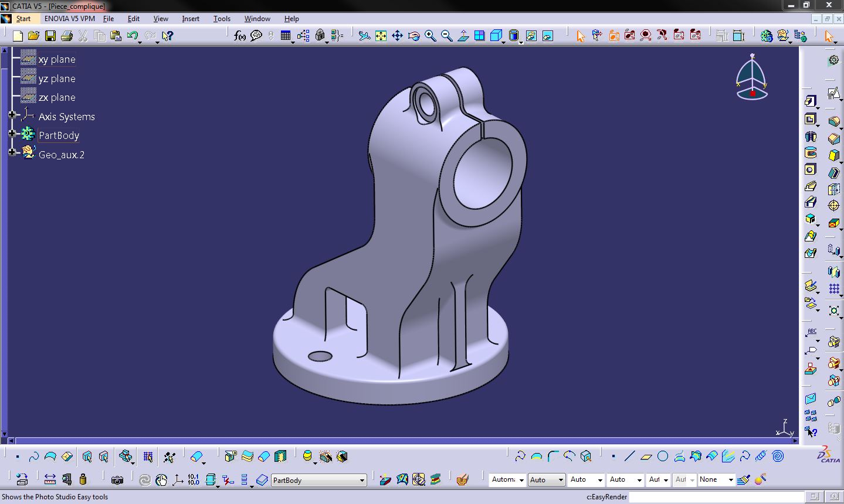Select the Pan tool
844x504 pixels.
(397, 36)
